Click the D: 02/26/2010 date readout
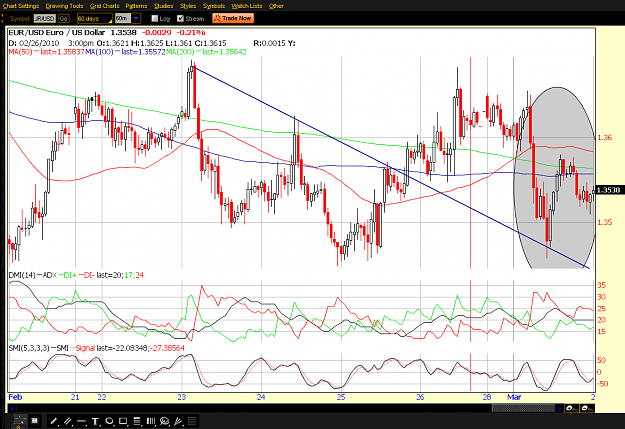The height and width of the screenshot is (429, 625). point(33,43)
